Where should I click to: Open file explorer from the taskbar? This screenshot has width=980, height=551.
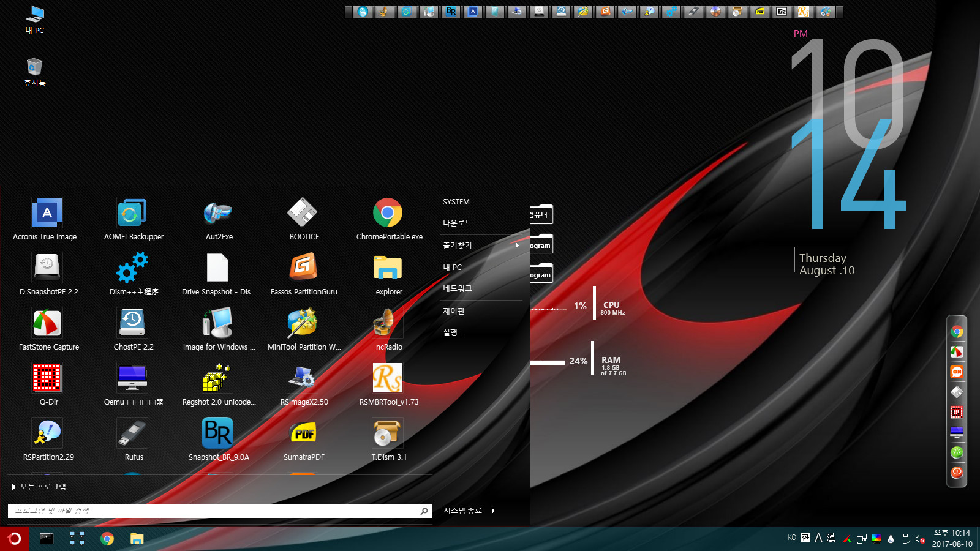[137, 539]
